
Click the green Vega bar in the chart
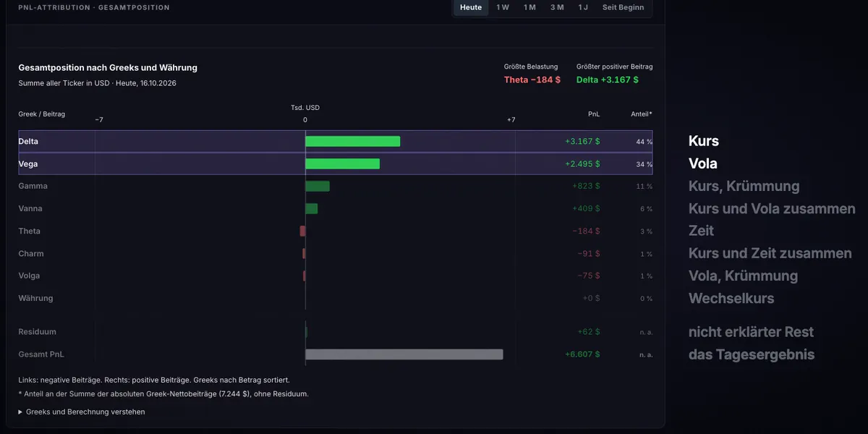click(343, 164)
